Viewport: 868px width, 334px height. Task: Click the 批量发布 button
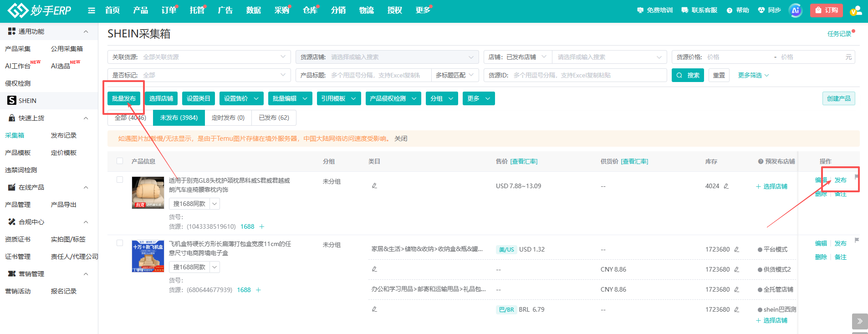point(124,98)
